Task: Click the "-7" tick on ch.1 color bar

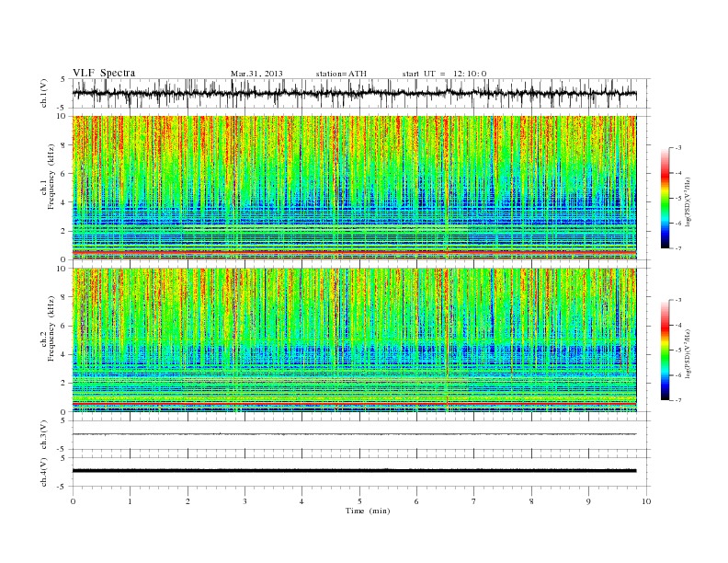Action: point(677,248)
